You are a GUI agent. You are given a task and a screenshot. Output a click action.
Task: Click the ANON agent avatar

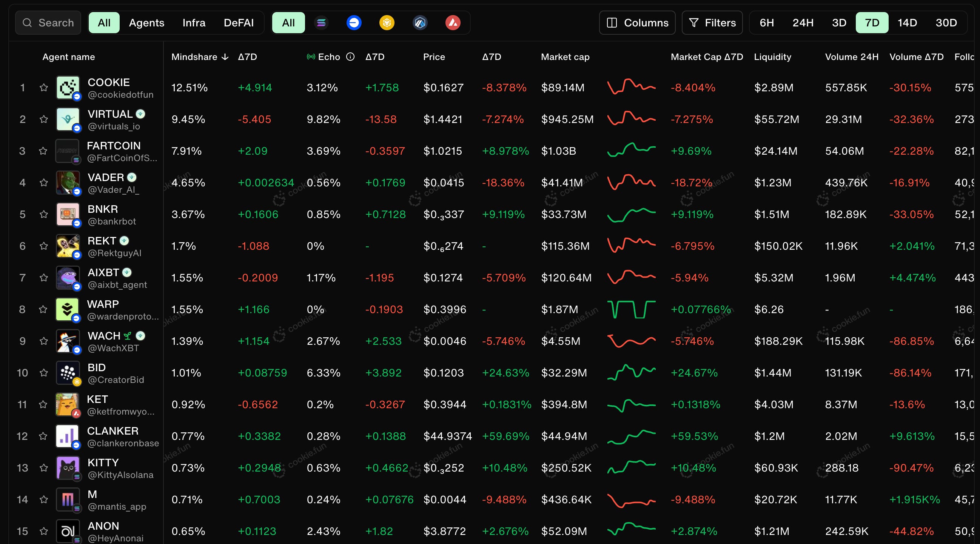(68, 531)
